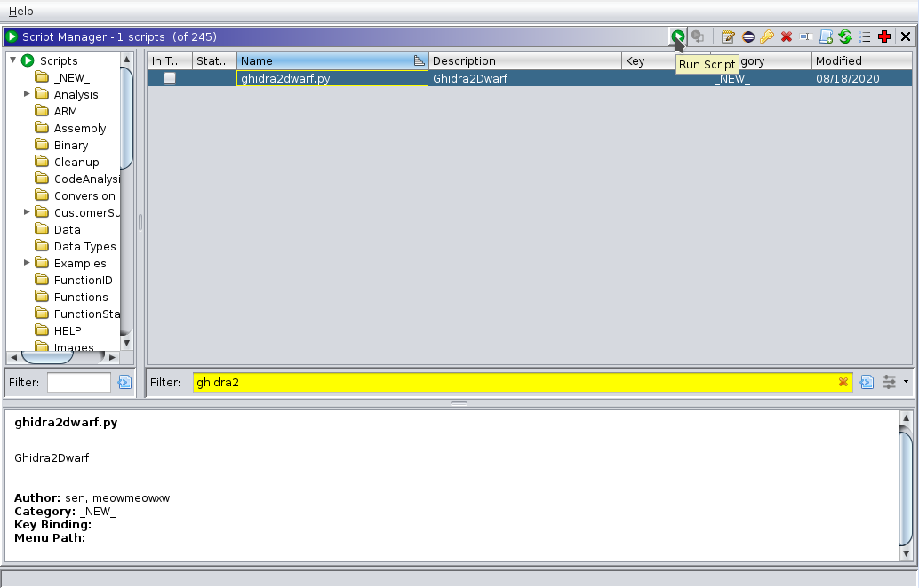Screen dimensions: 919x588
Task: Expand the Analysis folder
Action: (27, 93)
